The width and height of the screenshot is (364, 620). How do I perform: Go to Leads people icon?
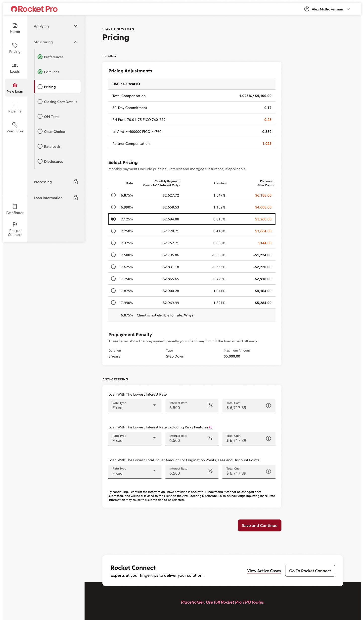pos(15,65)
